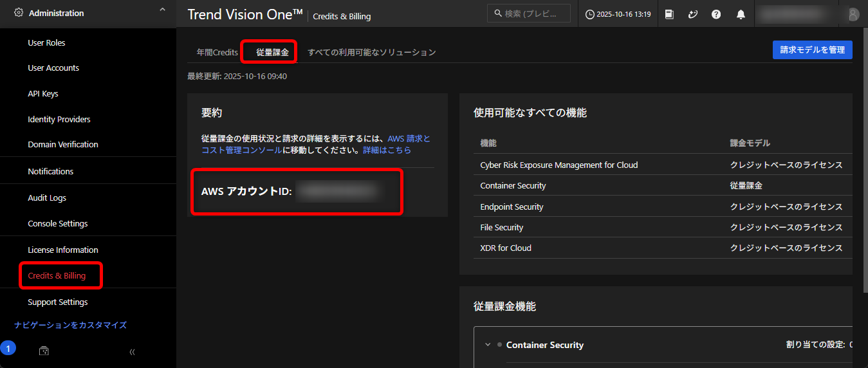
Task: Click the 従量課金機能 section heading
Action: pyautogui.click(x=504, y=306)
